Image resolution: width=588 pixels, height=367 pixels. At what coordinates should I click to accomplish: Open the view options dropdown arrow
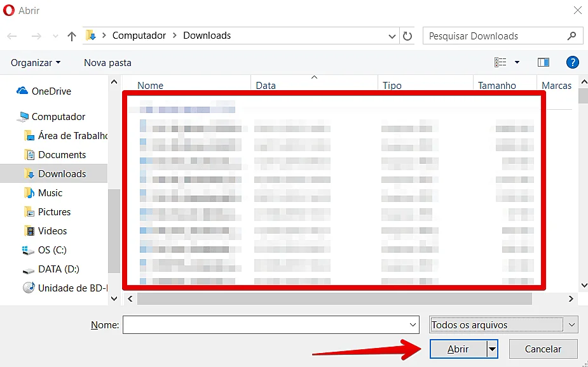point(517,62)
